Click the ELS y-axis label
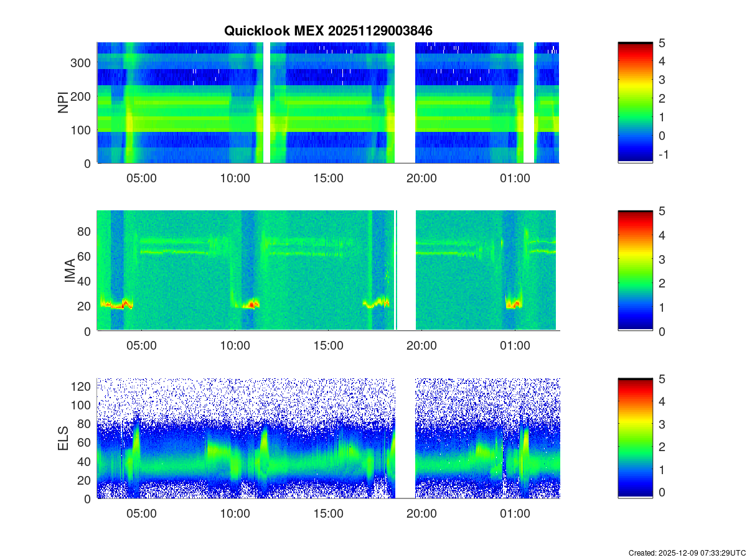This screenshot has height=560, width=747. (x=63, y=439)
